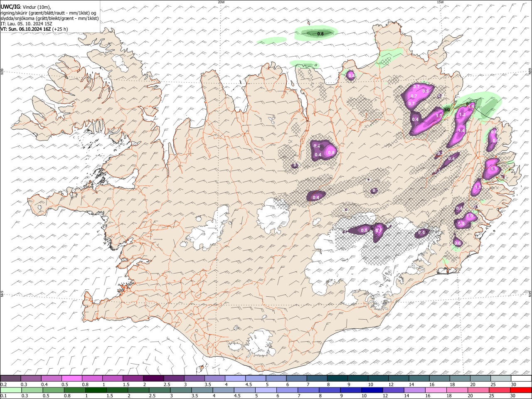
Task: Click bright red swatch labeled 30 in lower legend
Action: (x=521, y=390)
